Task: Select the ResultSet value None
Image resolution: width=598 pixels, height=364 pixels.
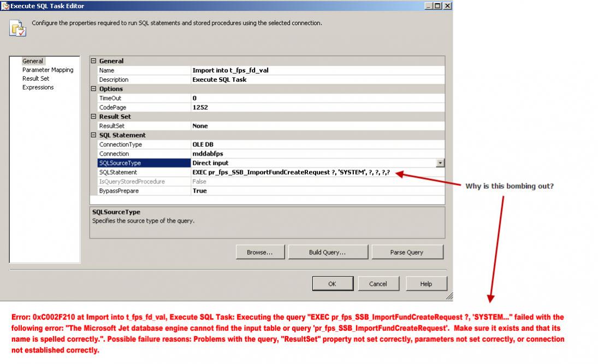Action: coord(318,126)
